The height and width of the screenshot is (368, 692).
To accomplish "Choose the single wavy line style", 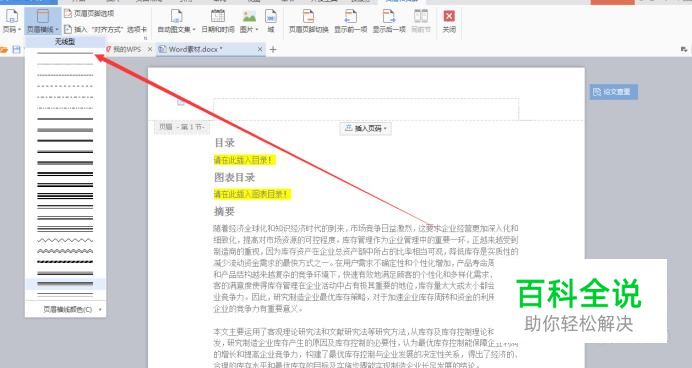I will click(65, 240).
